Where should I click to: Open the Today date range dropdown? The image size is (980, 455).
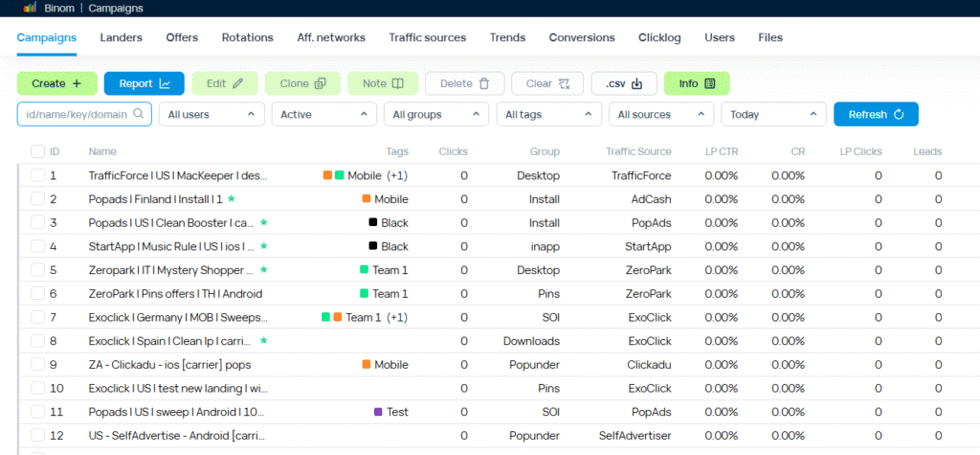(x=773, y=115)
